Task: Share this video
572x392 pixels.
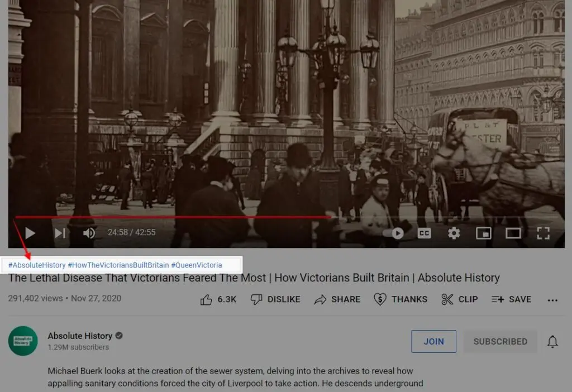Action: (337, 299)
